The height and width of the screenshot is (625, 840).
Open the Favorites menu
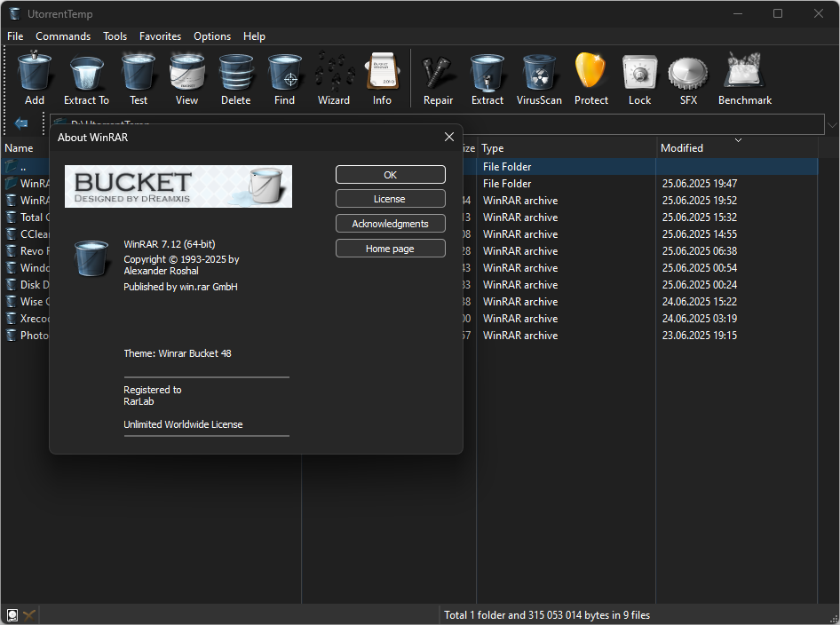point(160,36)
